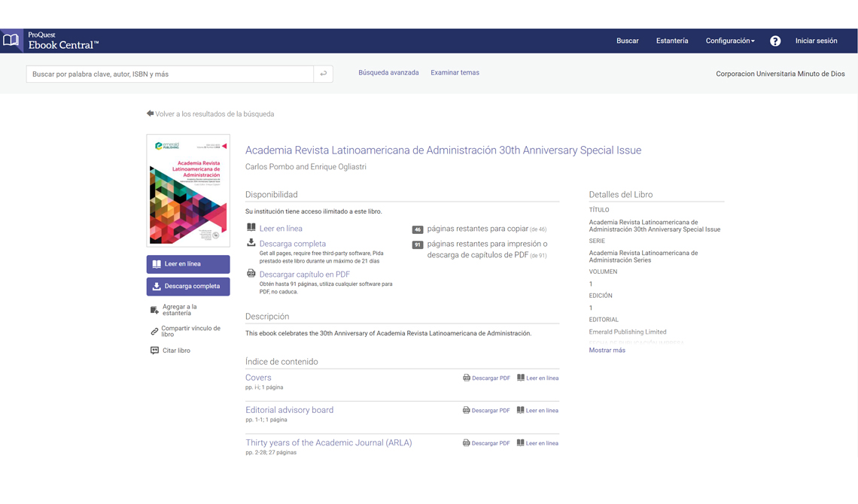858x504 pixels.
Task: Click the book icon in Thirty years row
Action: [x=520, y=443]
